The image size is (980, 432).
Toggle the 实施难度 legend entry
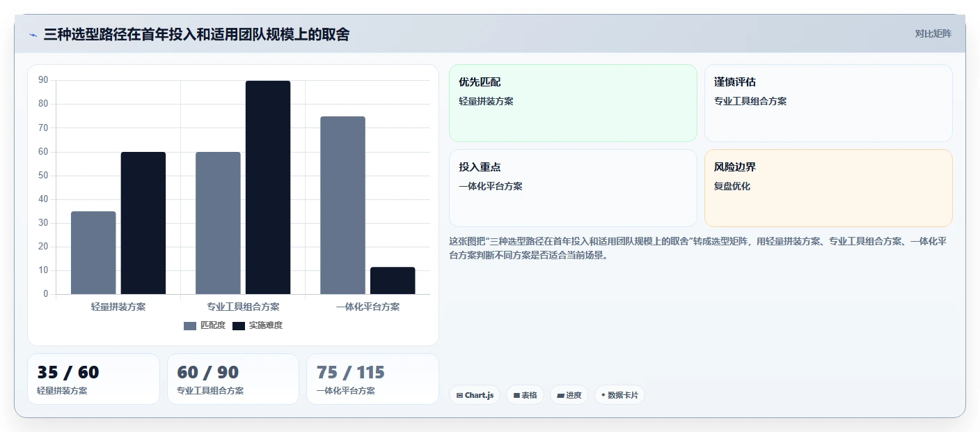click(258, 325)
